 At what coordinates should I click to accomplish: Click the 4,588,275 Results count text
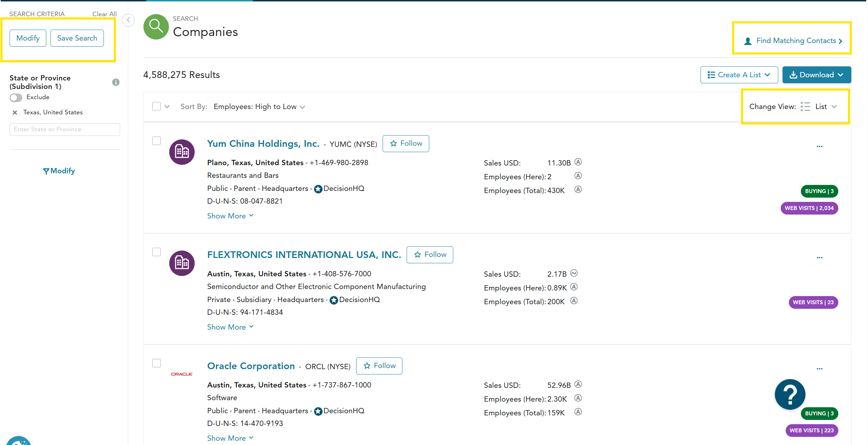click(182, 75)
